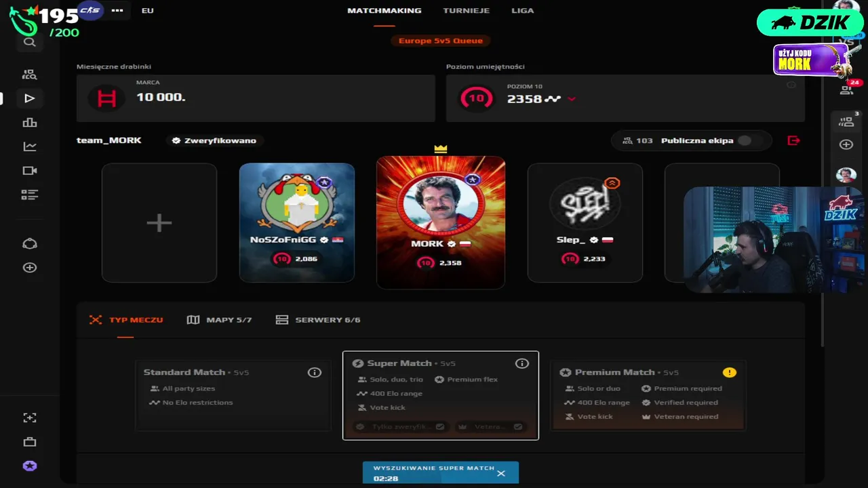This screenshot has height=488, width=868.
Task: Click info icon on Super Match card
Action: click(x=521, y=363)
